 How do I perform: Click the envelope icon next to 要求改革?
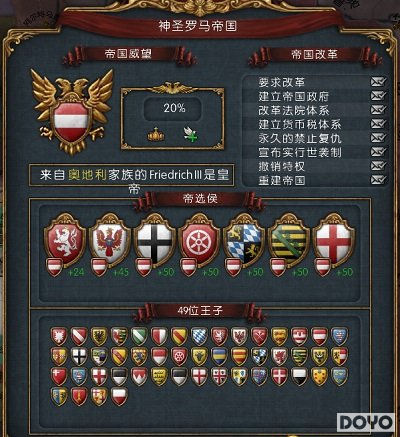(x=378, y=82)
